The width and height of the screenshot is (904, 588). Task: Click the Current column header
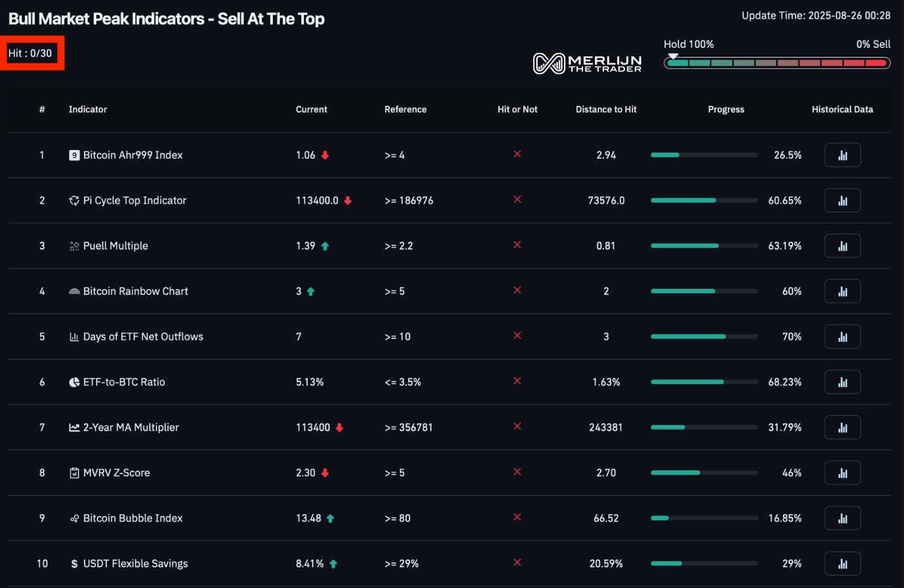tap(311, 109)
